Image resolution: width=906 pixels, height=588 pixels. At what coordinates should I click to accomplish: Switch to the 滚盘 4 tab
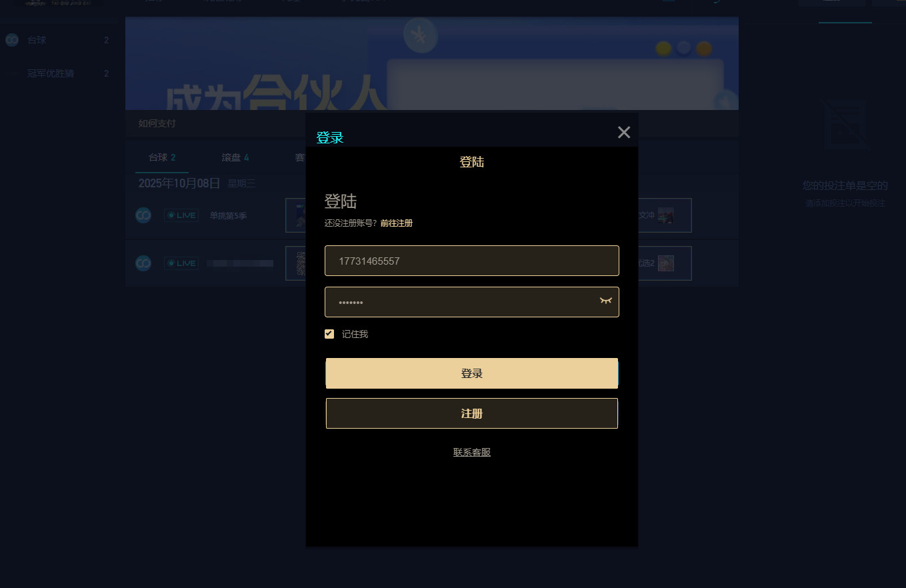click(235, 157)
